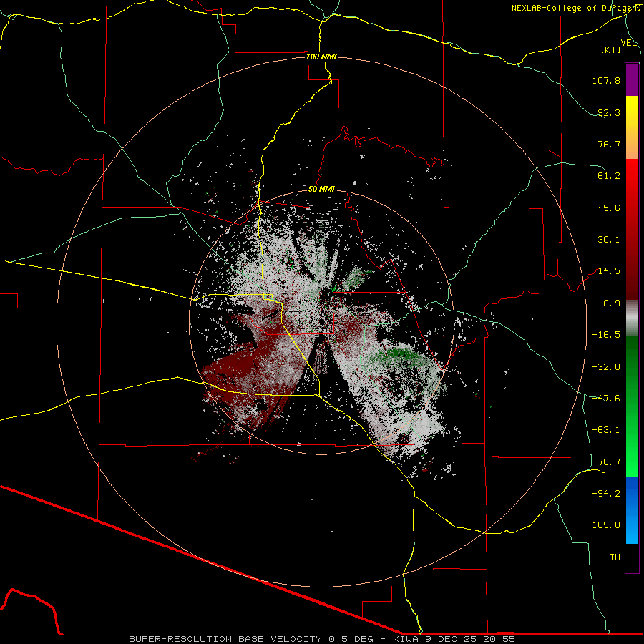644x644 pixels.
Task: Click the -94.2 velocity scale value
Action: (x=606, y=494)
